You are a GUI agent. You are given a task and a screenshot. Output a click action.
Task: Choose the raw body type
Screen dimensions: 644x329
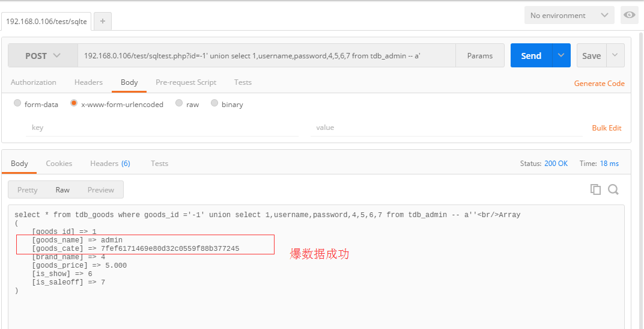[x=179, y=103]
